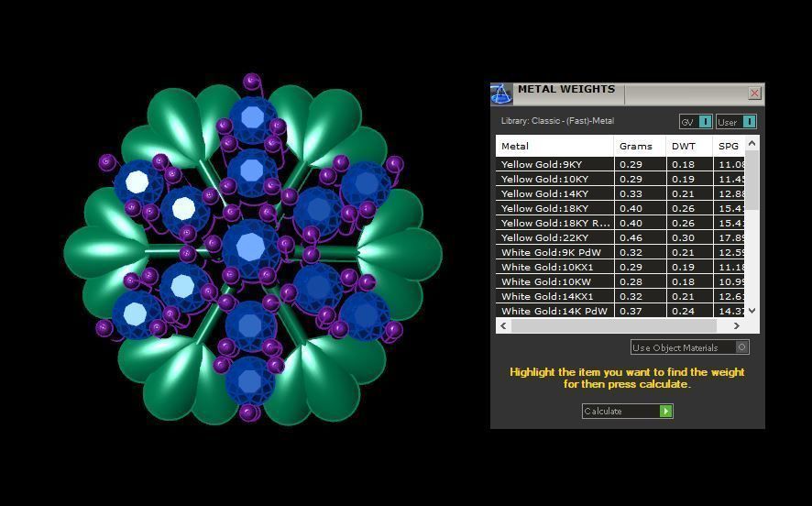Sort by the DWT column header
This screenshot has width=812, height=506.
[x=689, y=146]
